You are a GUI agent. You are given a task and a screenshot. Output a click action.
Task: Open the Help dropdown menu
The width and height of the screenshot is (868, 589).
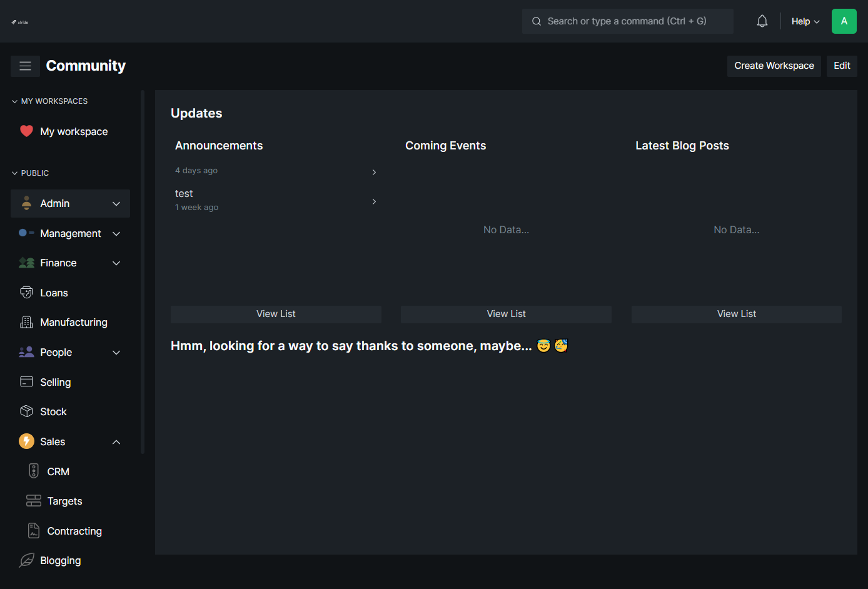[x=805, y=21]
